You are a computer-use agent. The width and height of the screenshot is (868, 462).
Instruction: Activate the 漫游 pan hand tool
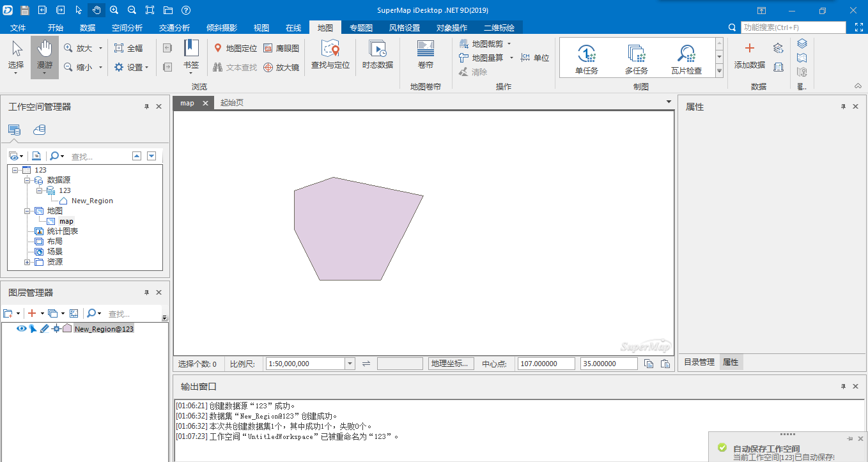pos(44,58)
